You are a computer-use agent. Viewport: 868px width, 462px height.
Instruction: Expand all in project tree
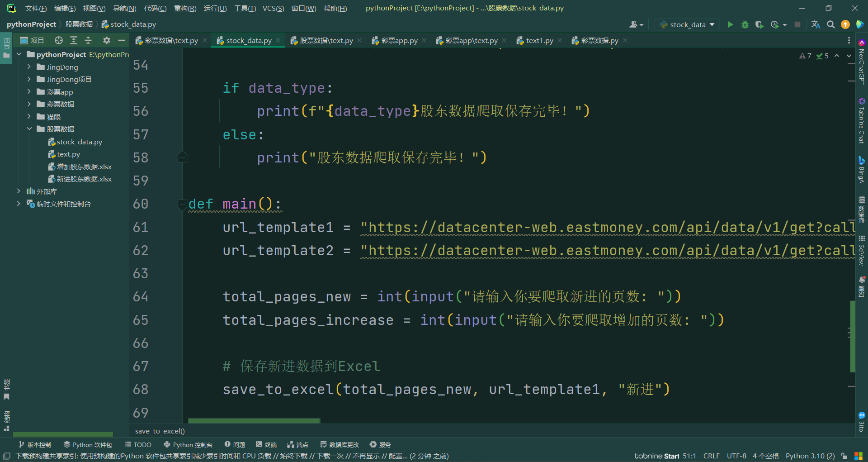pyautogui.click(x=74, y=40)
